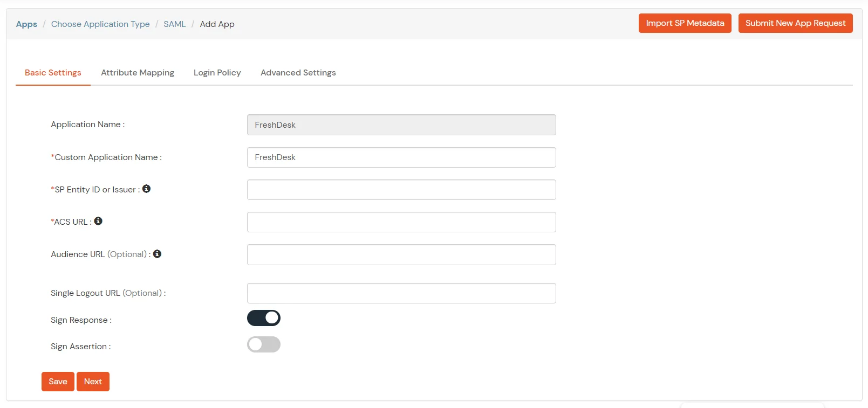
Task: Click the Application Name label
Action: click(x=87, y=125)
